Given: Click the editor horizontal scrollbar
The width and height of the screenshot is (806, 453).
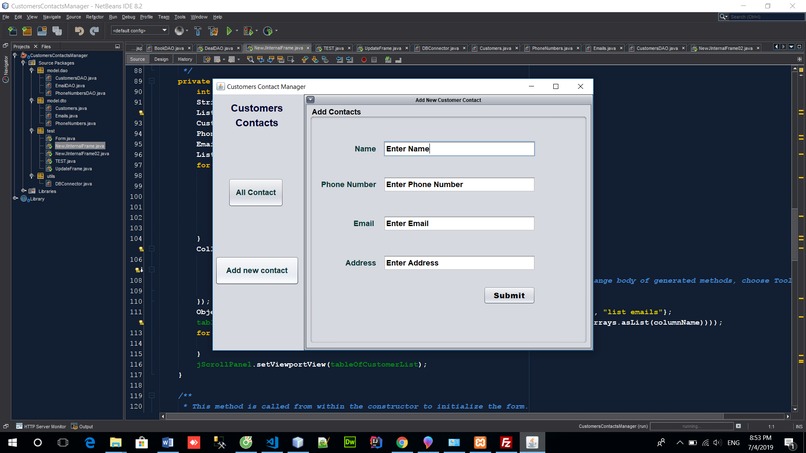Looking at the screenshot, I should [x=445, y=416].
